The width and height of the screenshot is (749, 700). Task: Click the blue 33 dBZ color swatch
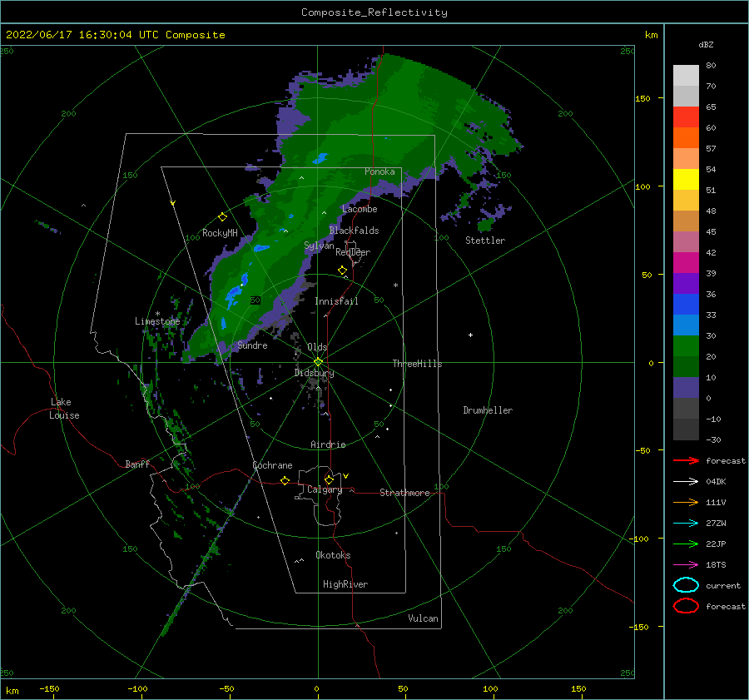[686, 305]
